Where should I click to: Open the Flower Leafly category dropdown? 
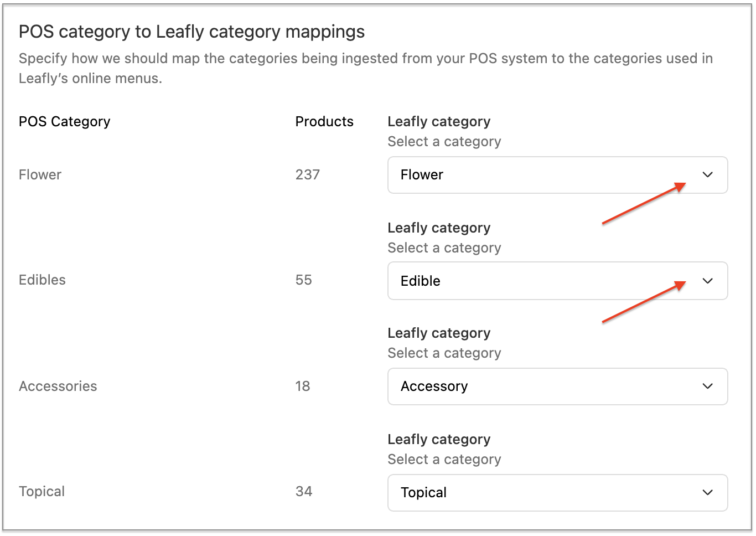[557, 175]
